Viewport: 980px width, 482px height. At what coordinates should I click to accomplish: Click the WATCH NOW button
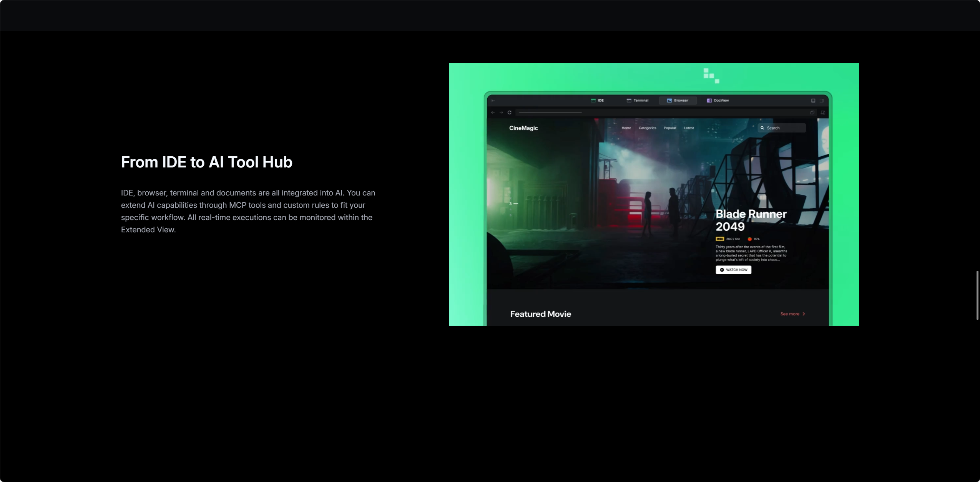[x=733, y=270]
